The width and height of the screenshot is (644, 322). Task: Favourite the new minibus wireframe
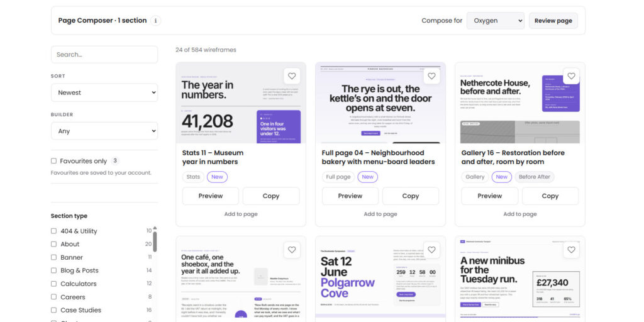571,250
